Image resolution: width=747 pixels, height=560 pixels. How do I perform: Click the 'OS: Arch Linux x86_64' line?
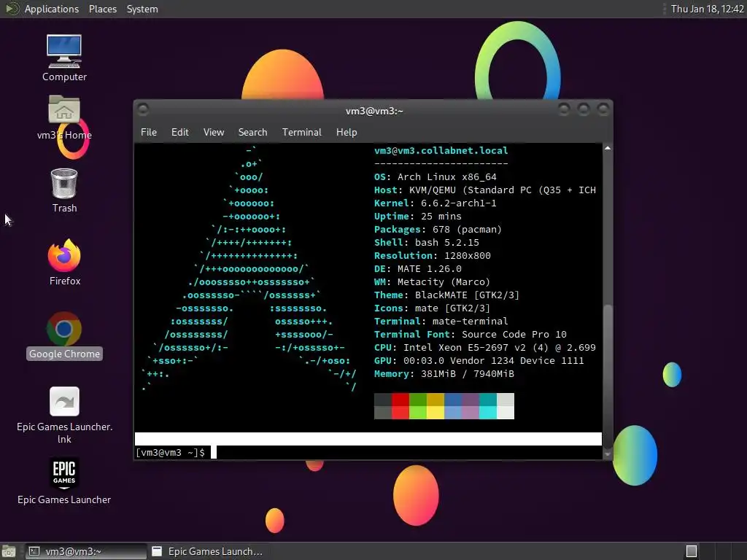point(435,176)
